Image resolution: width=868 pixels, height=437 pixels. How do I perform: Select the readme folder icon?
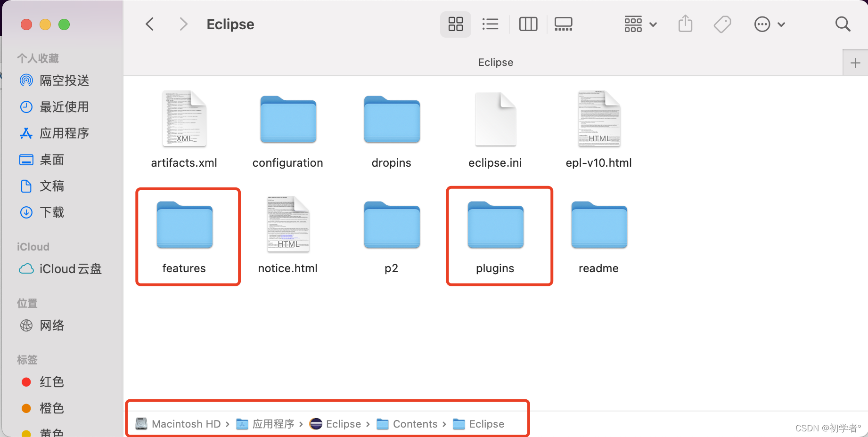pos(599,225)
